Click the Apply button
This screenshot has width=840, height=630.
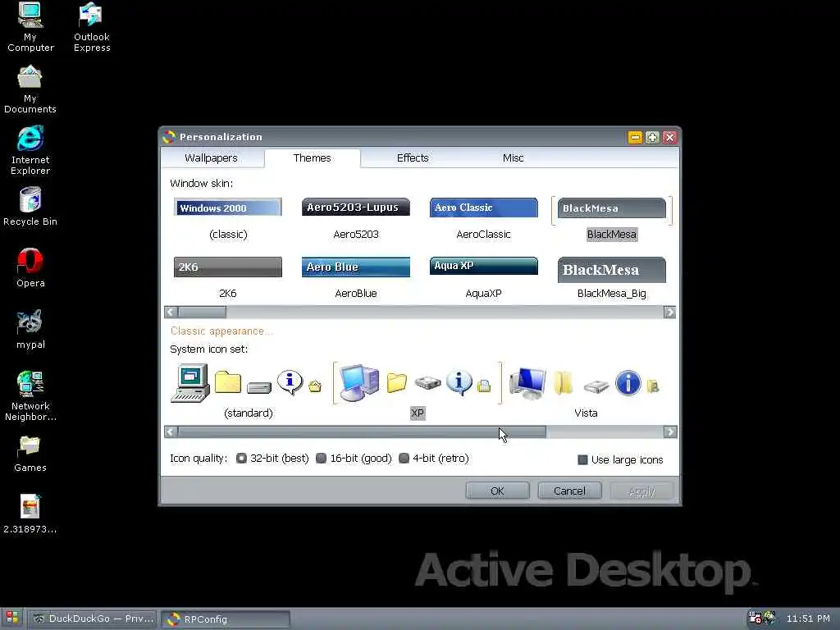click(641, 491)
